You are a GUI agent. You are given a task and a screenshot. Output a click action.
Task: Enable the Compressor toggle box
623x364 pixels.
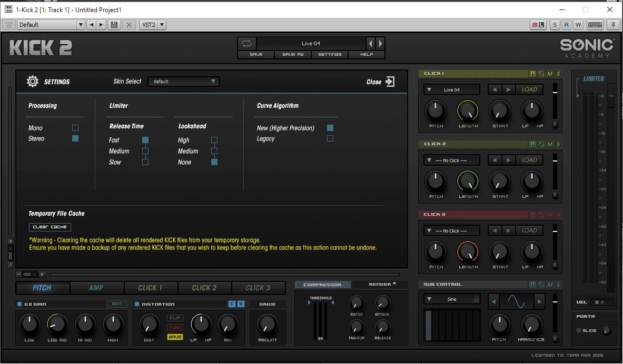point(300,285)
